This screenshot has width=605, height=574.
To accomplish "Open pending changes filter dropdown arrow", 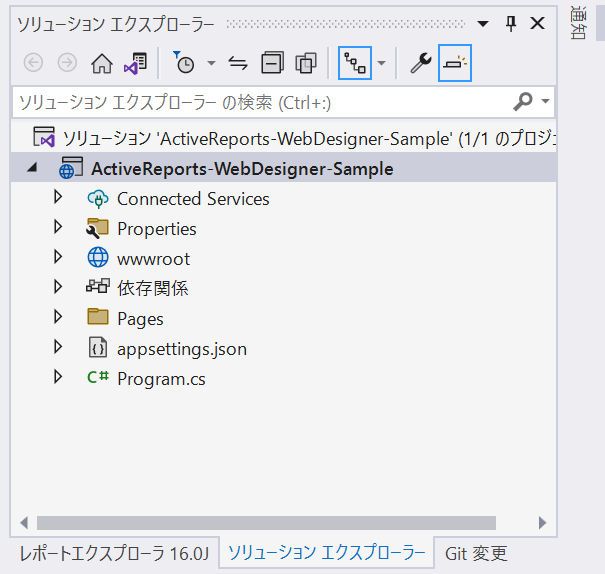I will click(x=211, y=63).
